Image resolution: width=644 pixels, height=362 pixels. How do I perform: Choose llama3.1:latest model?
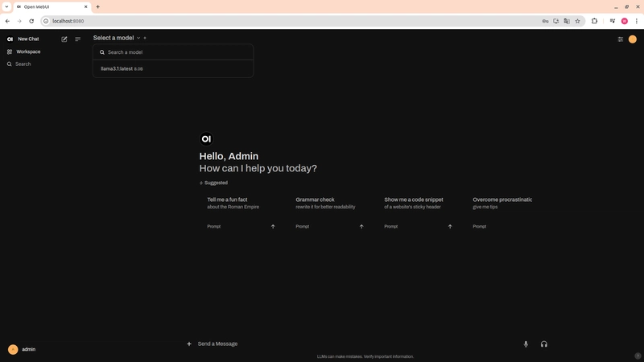click(x=173, y=68)
